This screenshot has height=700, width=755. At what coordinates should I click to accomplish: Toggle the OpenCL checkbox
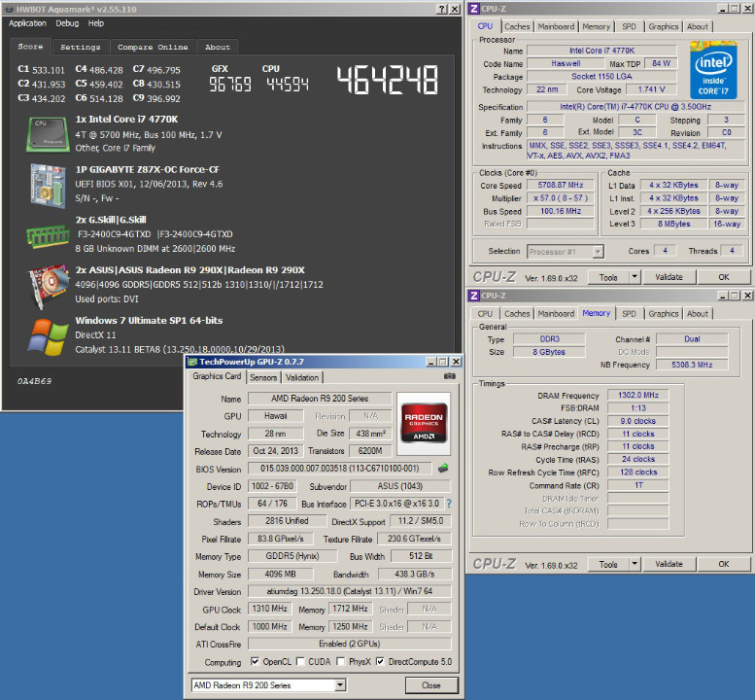click(255, 661)
